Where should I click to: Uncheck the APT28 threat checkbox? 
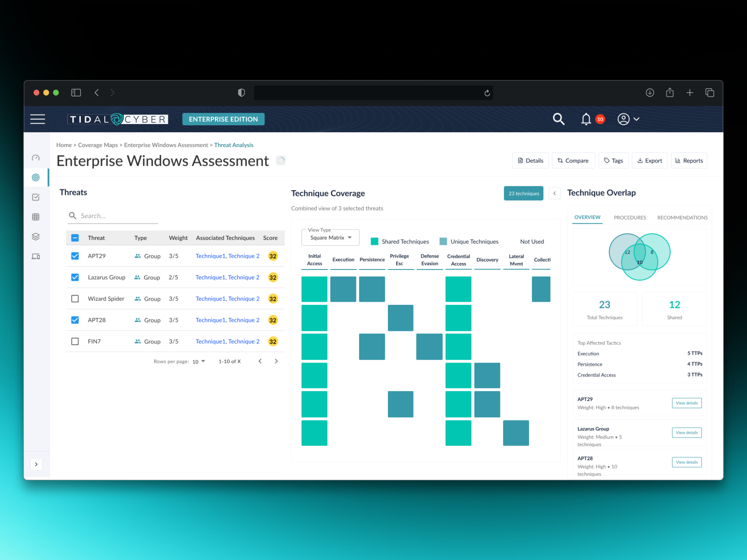pos(75,320)
